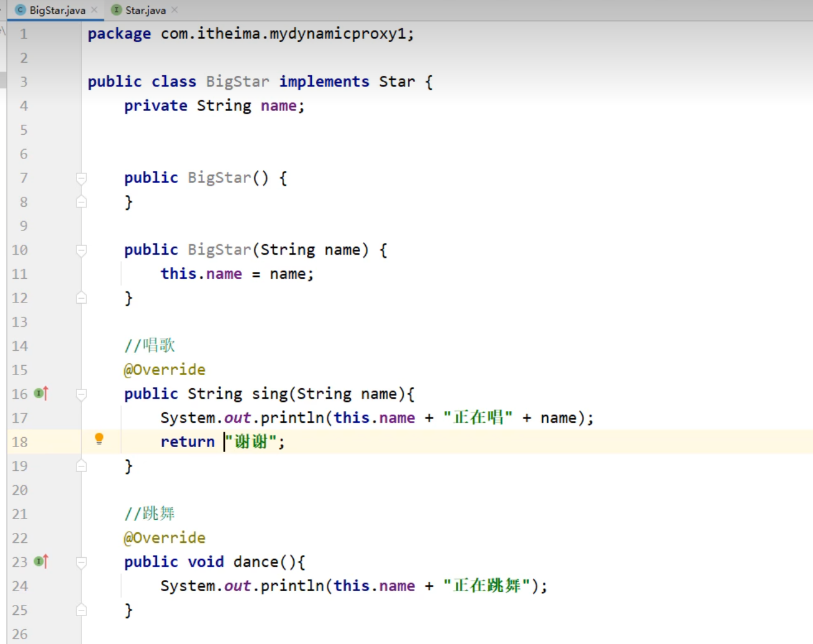This screenshot has width=813, height=644.
Task: Click the @Override annotation above sing
Action: (x=165, y=370)
